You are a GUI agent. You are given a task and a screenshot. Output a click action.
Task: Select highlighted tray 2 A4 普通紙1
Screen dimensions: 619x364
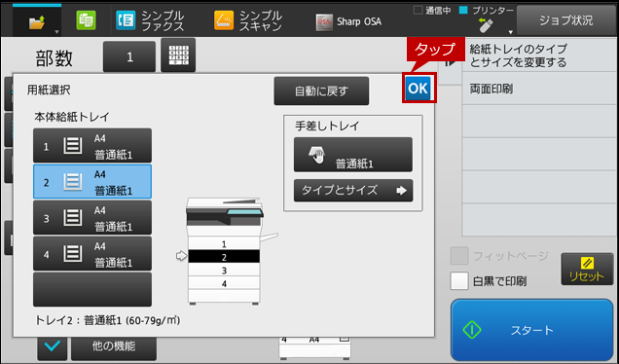click(92, 182)
